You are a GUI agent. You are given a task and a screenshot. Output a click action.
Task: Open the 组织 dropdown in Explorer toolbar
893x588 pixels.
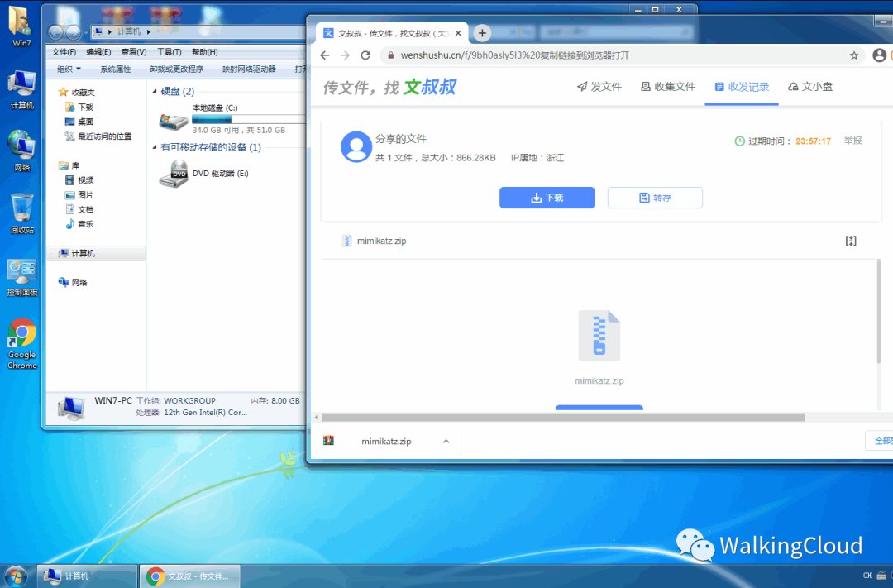[x=69, y=69]
